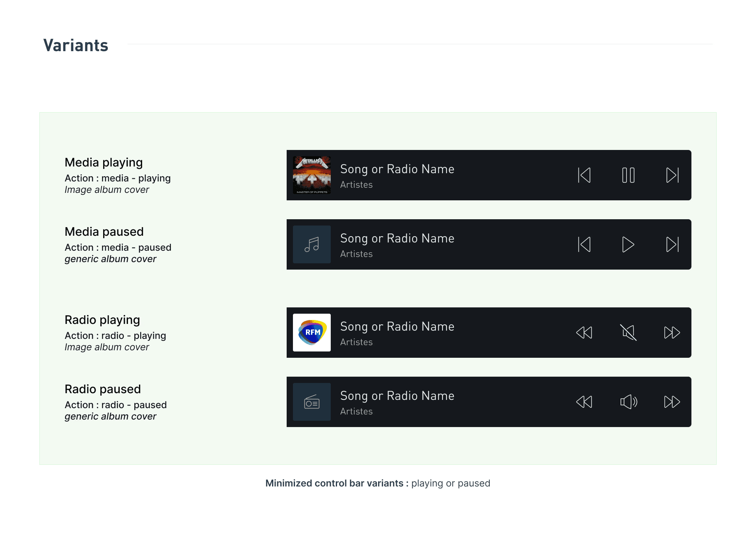This screenshot has width=756, height=540.
Task: Skip to previous track in Media playing bar
Action: [584, 175]
